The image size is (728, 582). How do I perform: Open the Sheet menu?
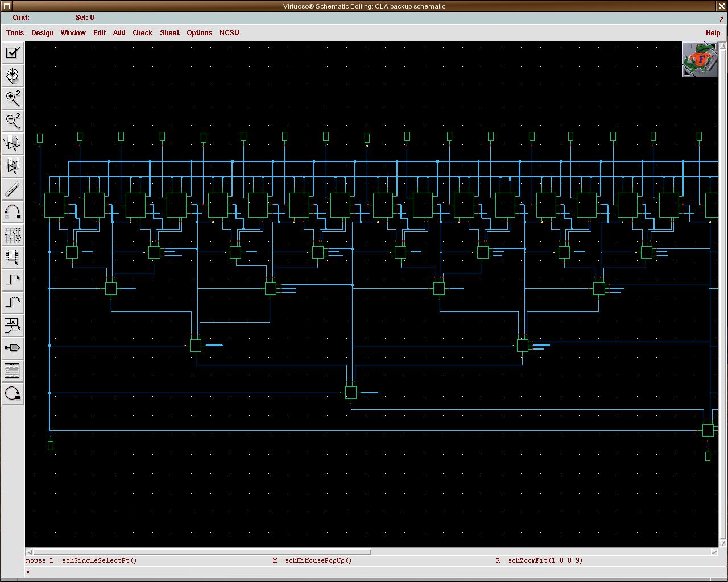(x=169, y=33)
